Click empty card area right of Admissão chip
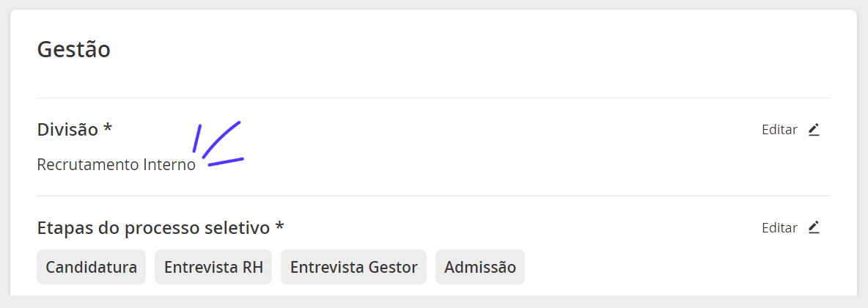The image size is (868, 308). (675, 267)
